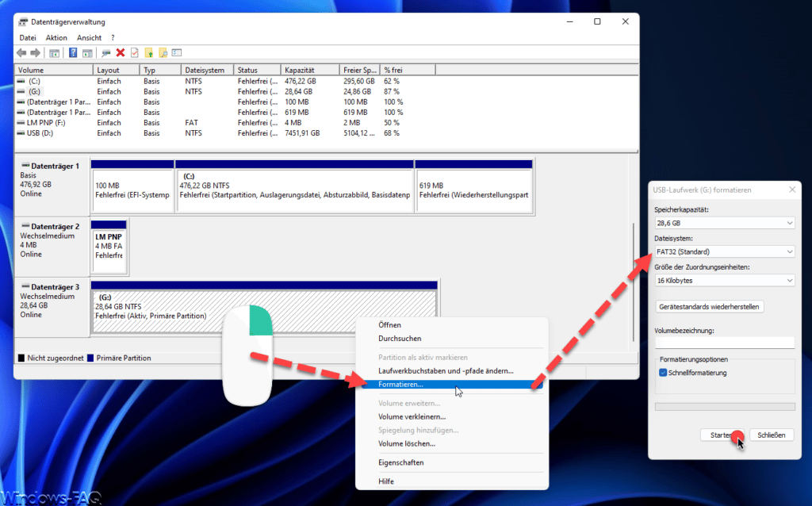Open the Aktion menu

click(56, 38)
